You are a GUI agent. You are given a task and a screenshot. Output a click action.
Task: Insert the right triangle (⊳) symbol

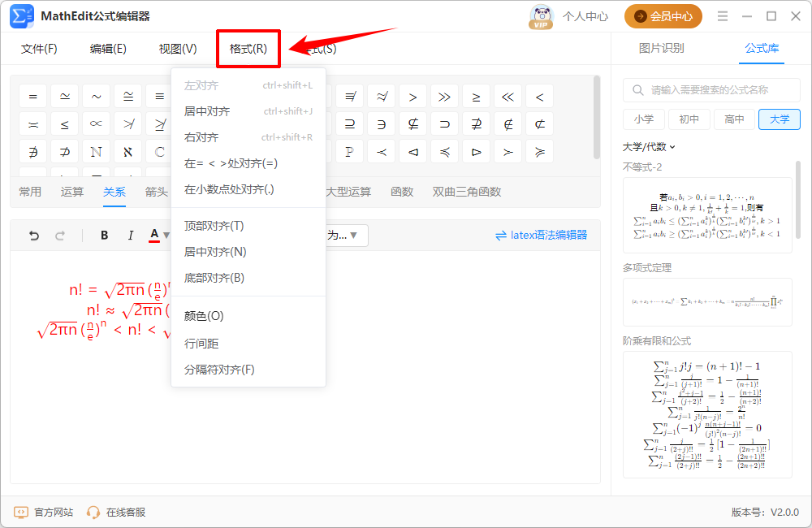tap(476, 152)
